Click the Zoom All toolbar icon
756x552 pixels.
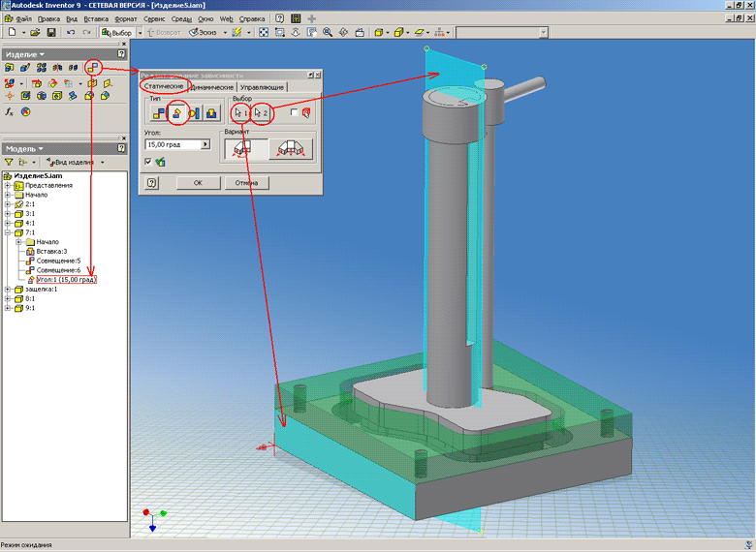264,32
